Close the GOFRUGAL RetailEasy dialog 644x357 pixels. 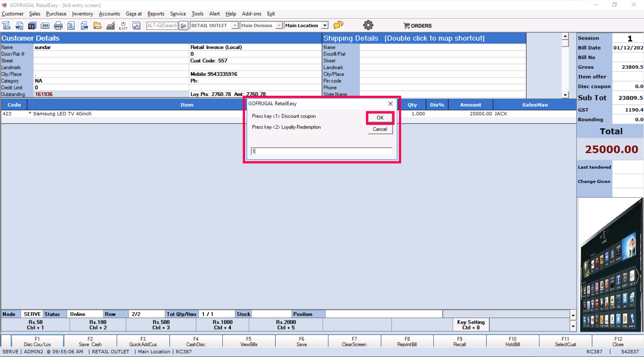pyautogui.click(x=390, y=104)
